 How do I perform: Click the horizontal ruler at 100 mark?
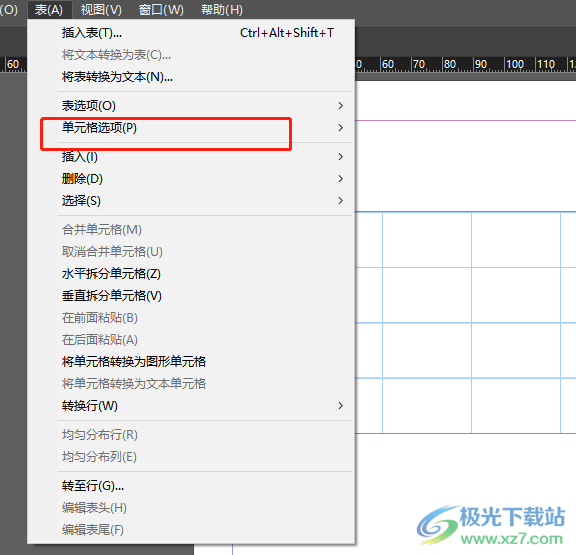tap(515, 65)
